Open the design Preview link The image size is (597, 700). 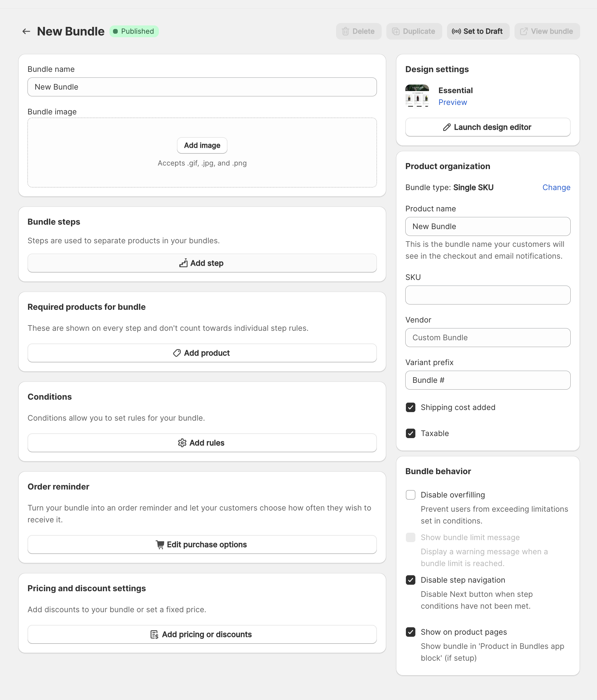click(452, 102)
